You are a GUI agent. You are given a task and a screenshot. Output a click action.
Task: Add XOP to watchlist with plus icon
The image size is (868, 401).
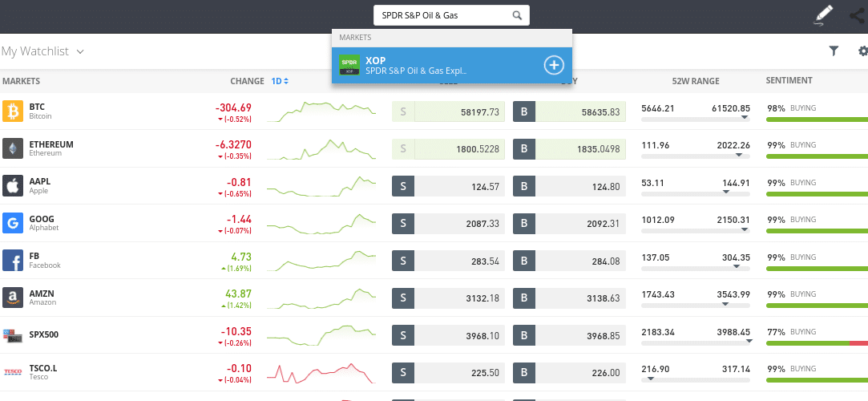pos(554,65)
